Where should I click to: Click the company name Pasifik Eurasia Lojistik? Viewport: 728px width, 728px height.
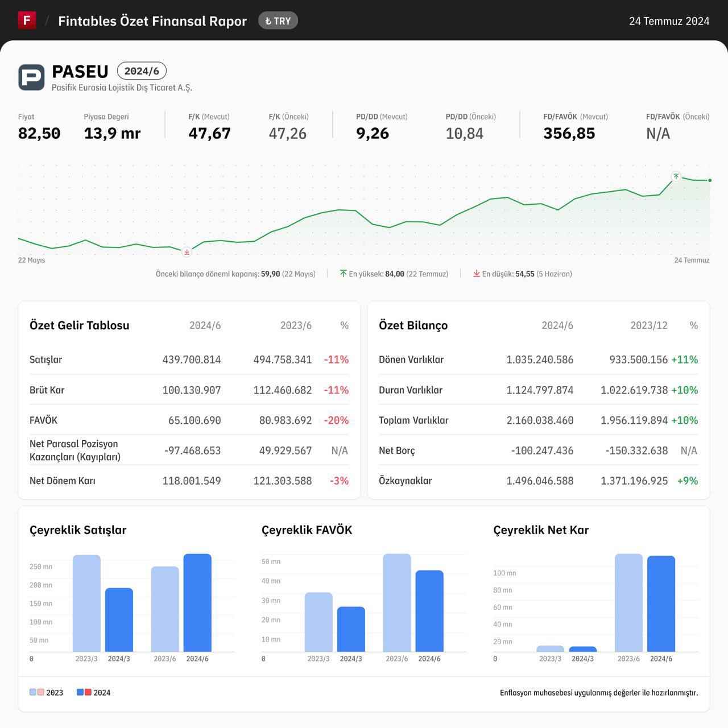[x=122, y=88]
